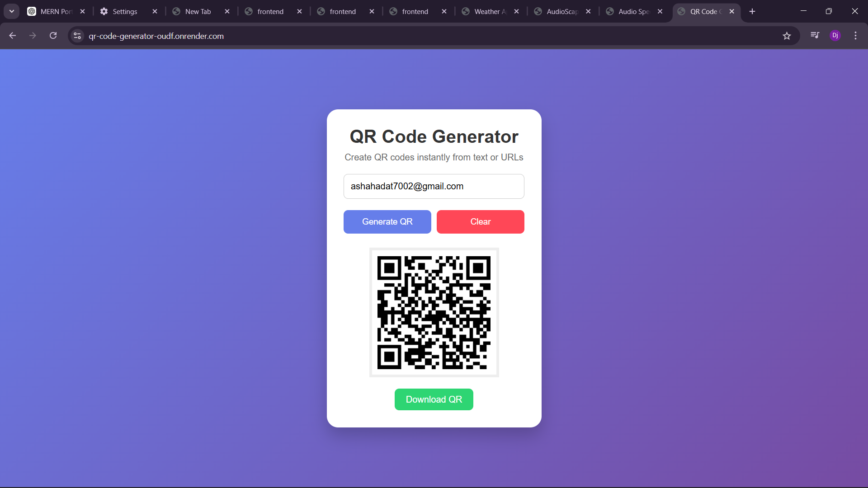Image resolution: width=868 pixels, height=488 pixels.
Task: Expand the tab search dropdown arrow
Action: click(11, 11)
